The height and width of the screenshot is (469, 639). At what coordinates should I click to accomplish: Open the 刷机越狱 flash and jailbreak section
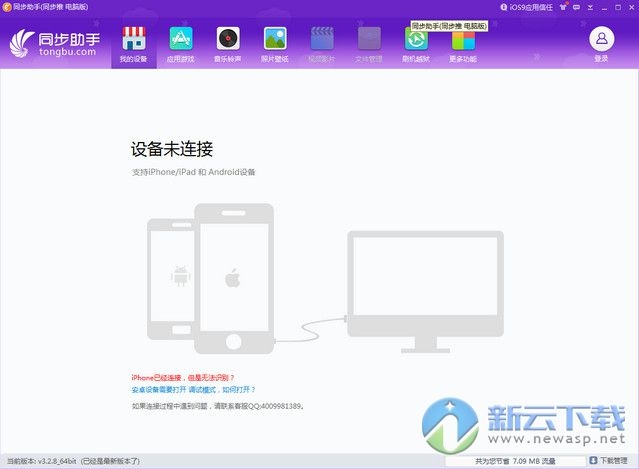click(x=416, y=45)
